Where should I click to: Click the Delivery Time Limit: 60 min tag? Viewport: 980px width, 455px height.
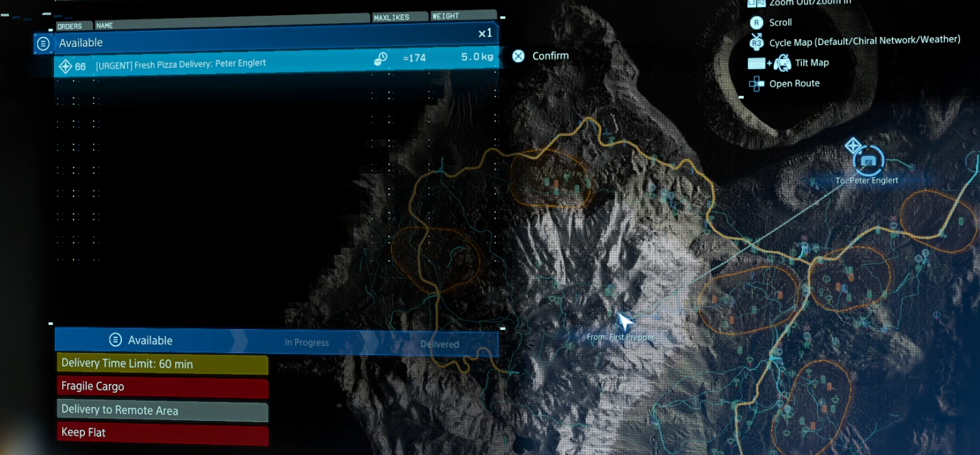[x=162, y=364]
